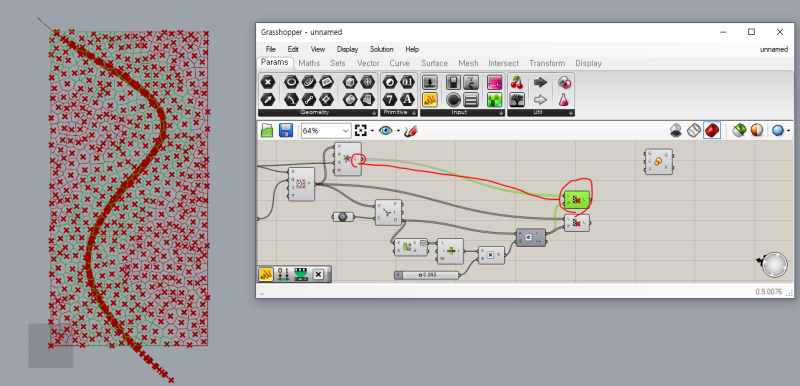Open the Display menu

pos(347,49)
